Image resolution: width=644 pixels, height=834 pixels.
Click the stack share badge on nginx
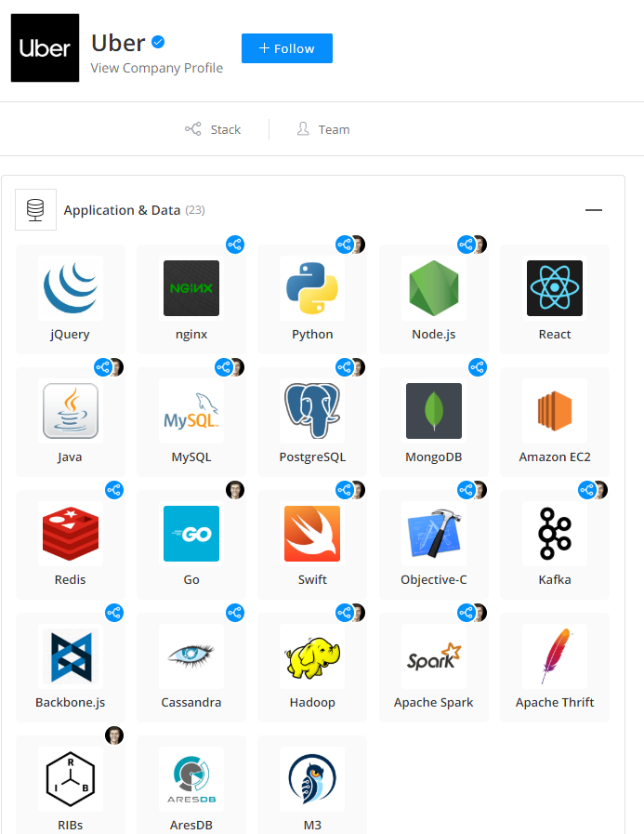click(235, 245)
